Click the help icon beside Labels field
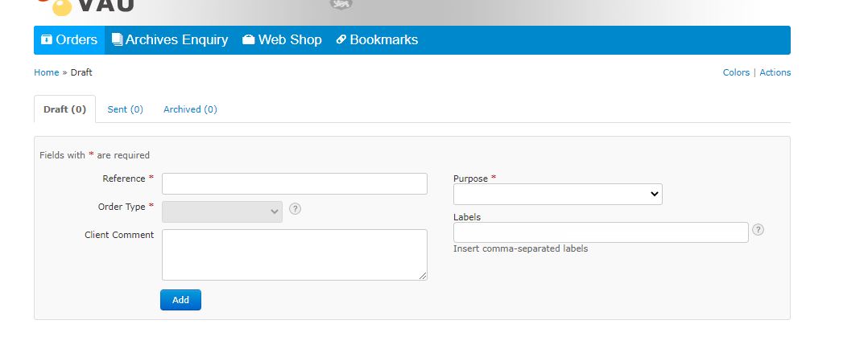 (758, 230)
